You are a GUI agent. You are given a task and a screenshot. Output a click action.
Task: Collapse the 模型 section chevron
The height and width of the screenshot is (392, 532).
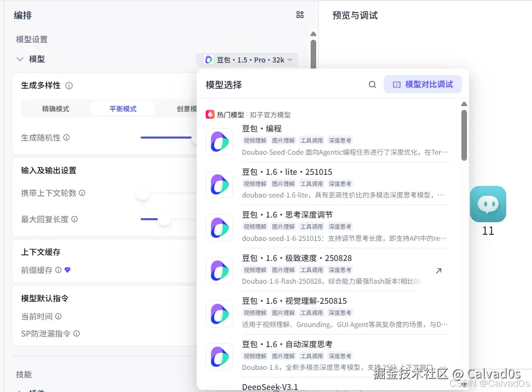20,59
